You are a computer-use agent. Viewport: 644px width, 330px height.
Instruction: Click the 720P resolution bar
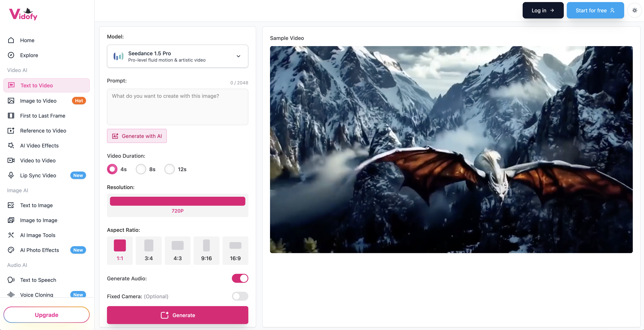click(x=177, y=201)
